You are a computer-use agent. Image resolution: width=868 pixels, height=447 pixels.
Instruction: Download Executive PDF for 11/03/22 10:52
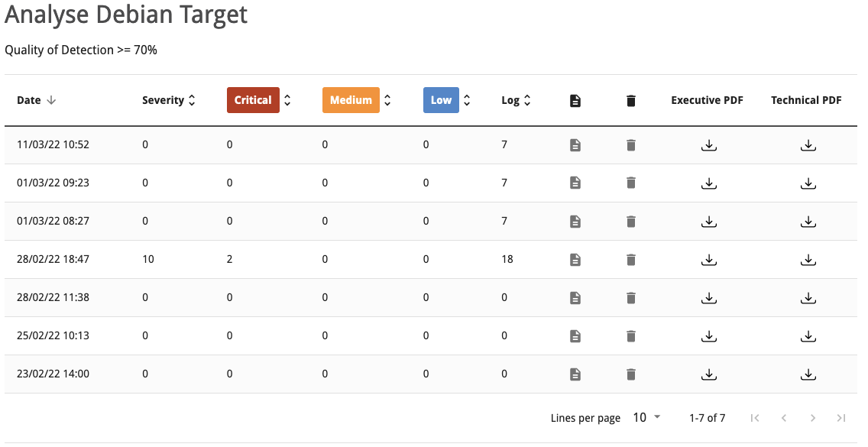click(708, 145)
